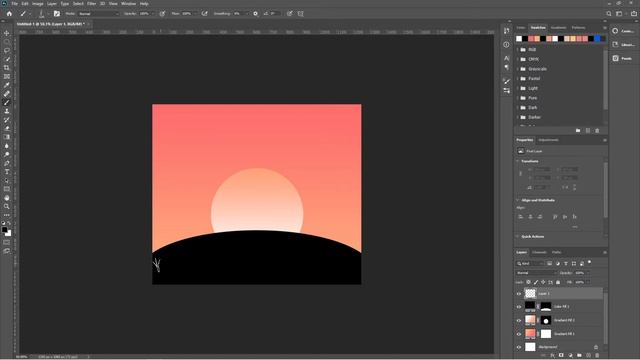Expand the Dark swatch group
Screen dimensions: 640x360
[518, 107]
